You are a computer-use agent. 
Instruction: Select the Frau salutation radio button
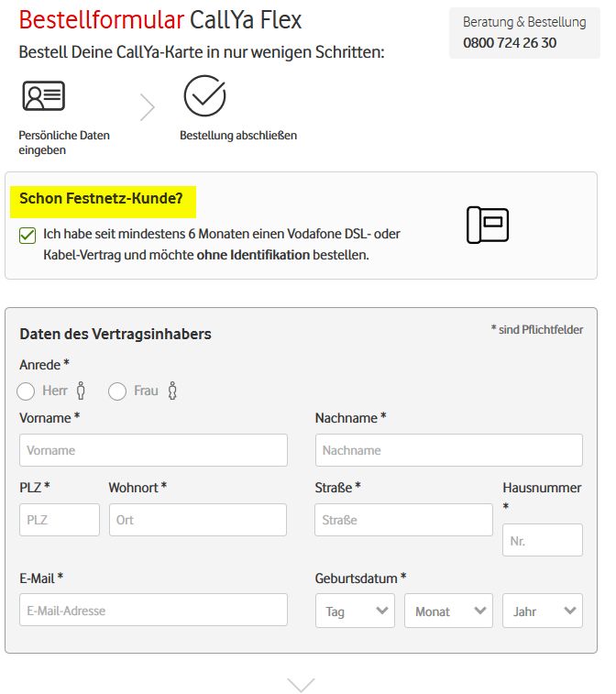pyautogui.click(x=117, y=391)
